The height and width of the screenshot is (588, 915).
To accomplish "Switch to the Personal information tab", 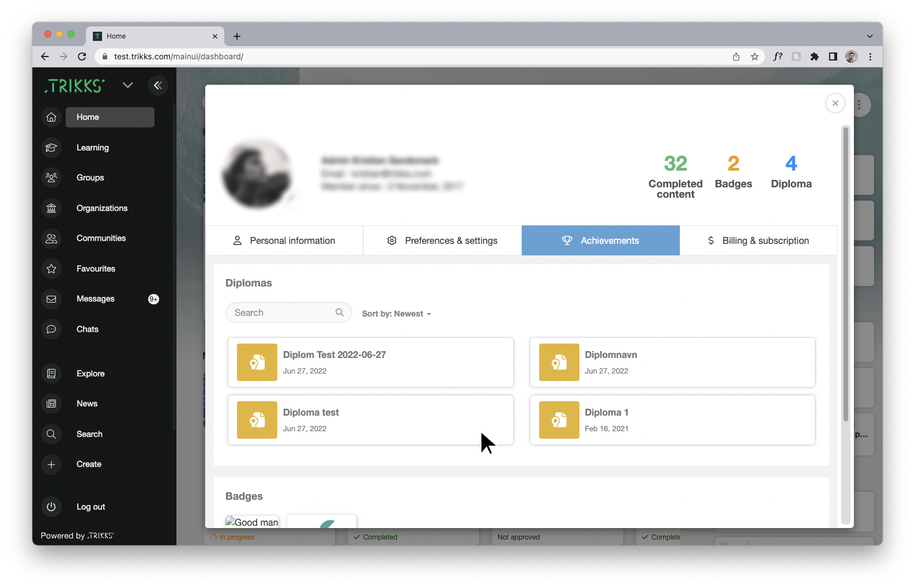I will pos(284,240).
